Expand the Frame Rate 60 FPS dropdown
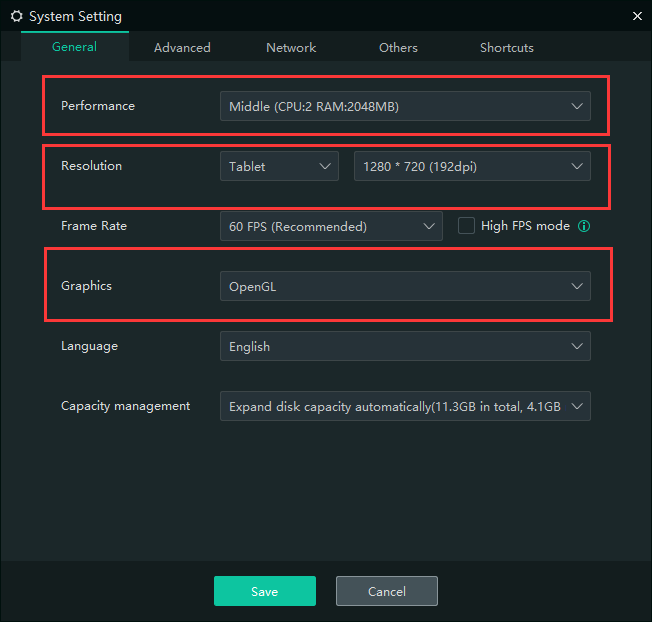 [330, 226]
